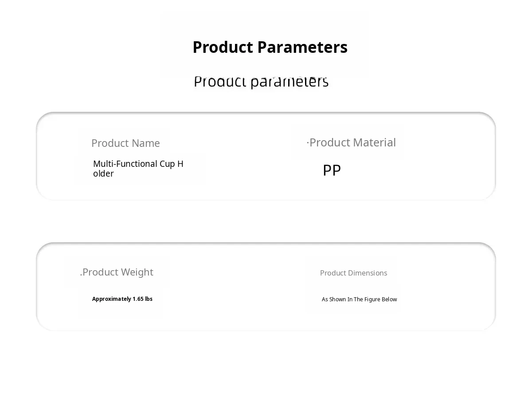The width and height of the screenshot is (532, 398).
Task: Click the bold "Product Parameters" heading
Action: (x=270, y=47)
